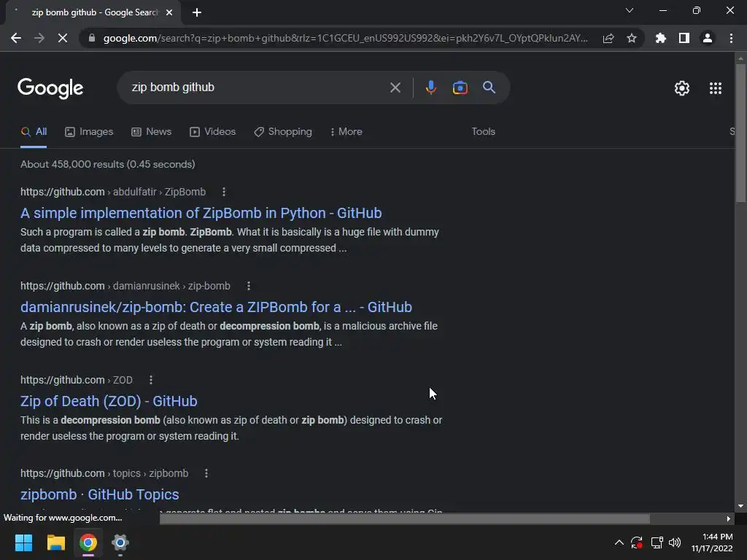Click the Google logo

coord(50,88)
